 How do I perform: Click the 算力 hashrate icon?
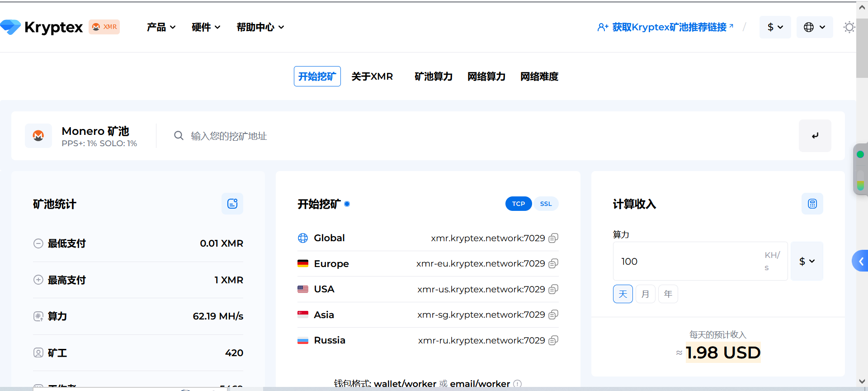pyautogui.click(x=38, y=316)
